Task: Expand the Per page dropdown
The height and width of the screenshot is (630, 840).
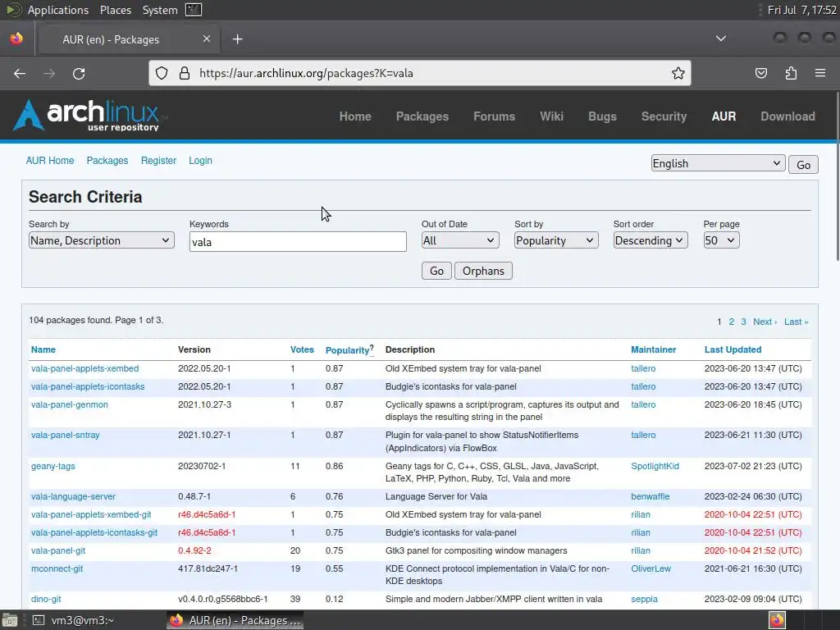Action: 721,240
